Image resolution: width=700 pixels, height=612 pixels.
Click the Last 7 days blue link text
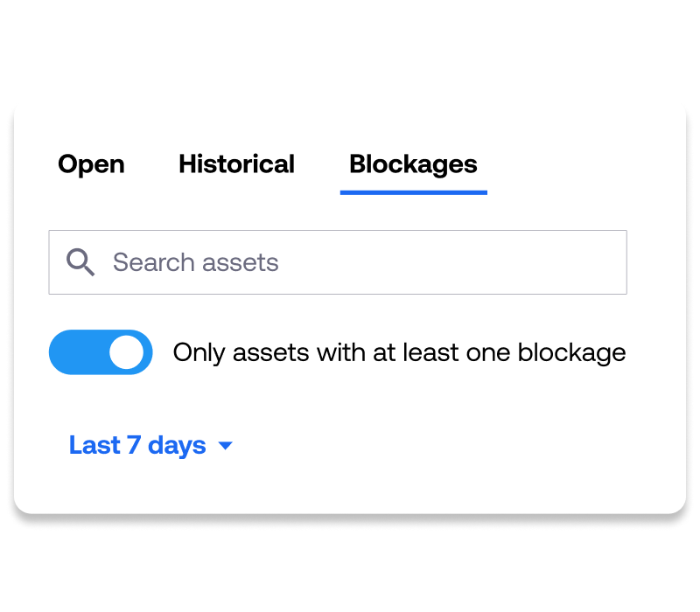pyautogui.click(x=137, y=445)
